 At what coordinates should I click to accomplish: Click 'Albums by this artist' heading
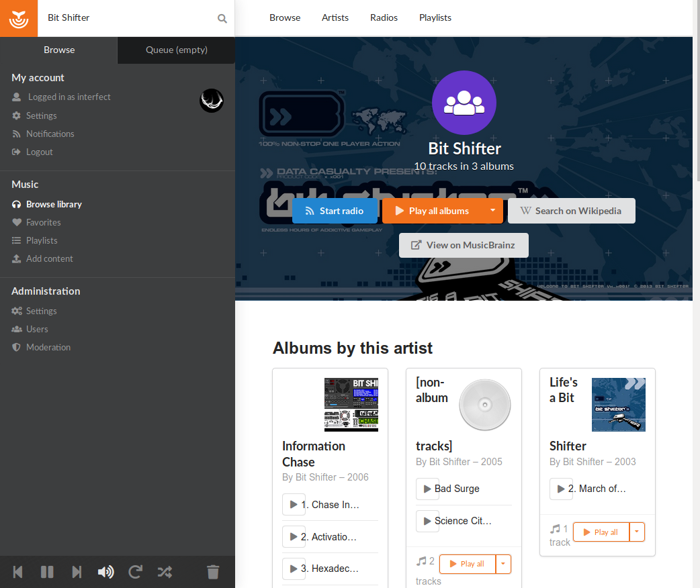(353, 348)
